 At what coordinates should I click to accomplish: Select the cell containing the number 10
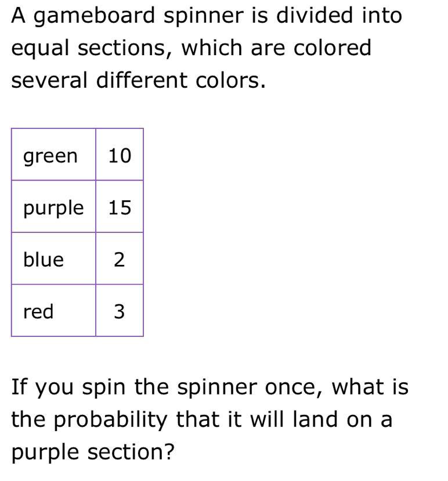120,155
